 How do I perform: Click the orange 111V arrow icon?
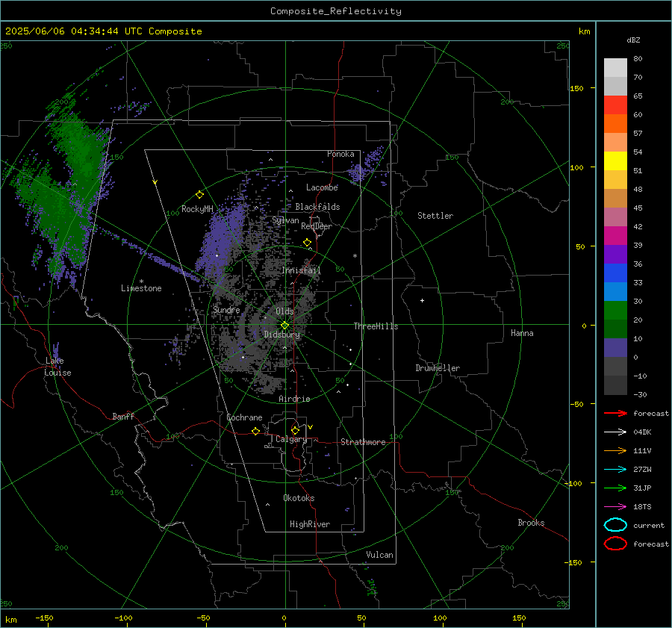[x=615, y=450]
